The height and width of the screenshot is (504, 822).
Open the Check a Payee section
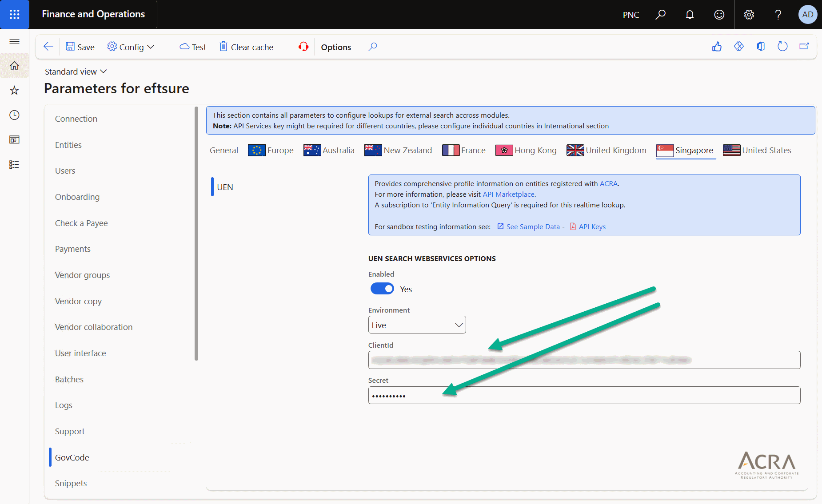pos(81,223)
